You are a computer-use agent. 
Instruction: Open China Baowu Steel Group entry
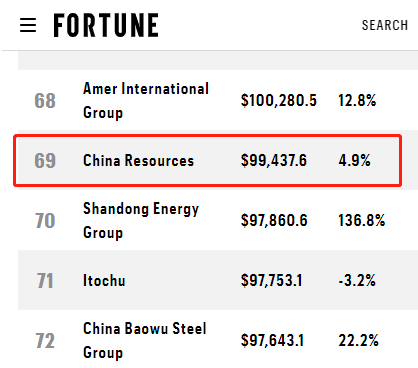(x=145, y=340)
